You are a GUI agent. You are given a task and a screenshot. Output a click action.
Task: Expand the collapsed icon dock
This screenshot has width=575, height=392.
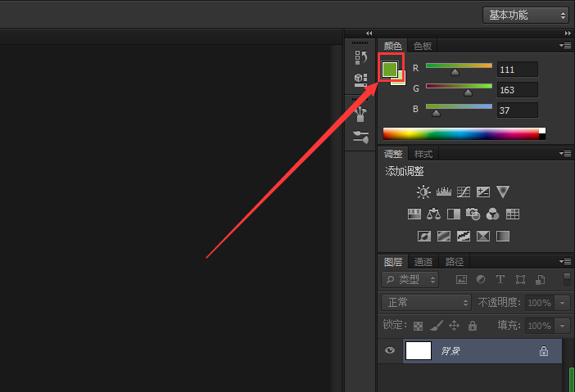pyautogui.click(x=369, y=33)
